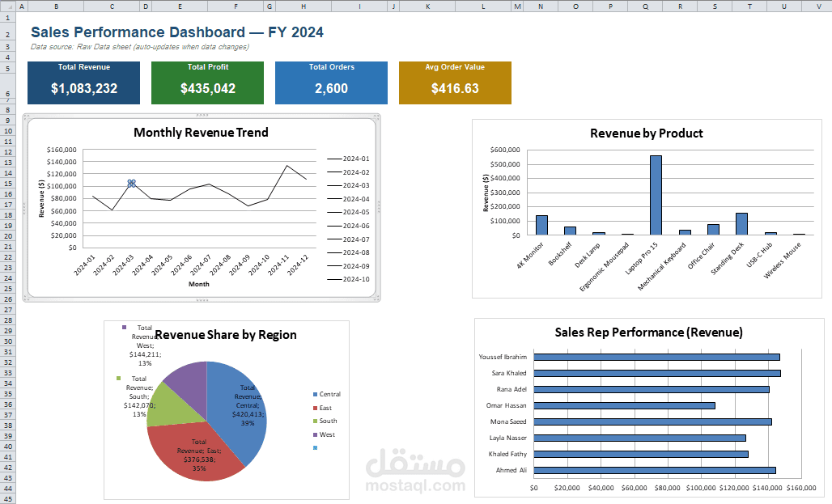The image size is (832, 504).
Task: Select the Avg Order Value card
Action: [x=455, y=83]
